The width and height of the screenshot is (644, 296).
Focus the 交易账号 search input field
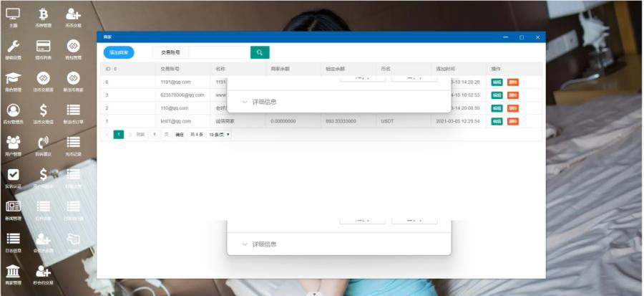point(219,52)
